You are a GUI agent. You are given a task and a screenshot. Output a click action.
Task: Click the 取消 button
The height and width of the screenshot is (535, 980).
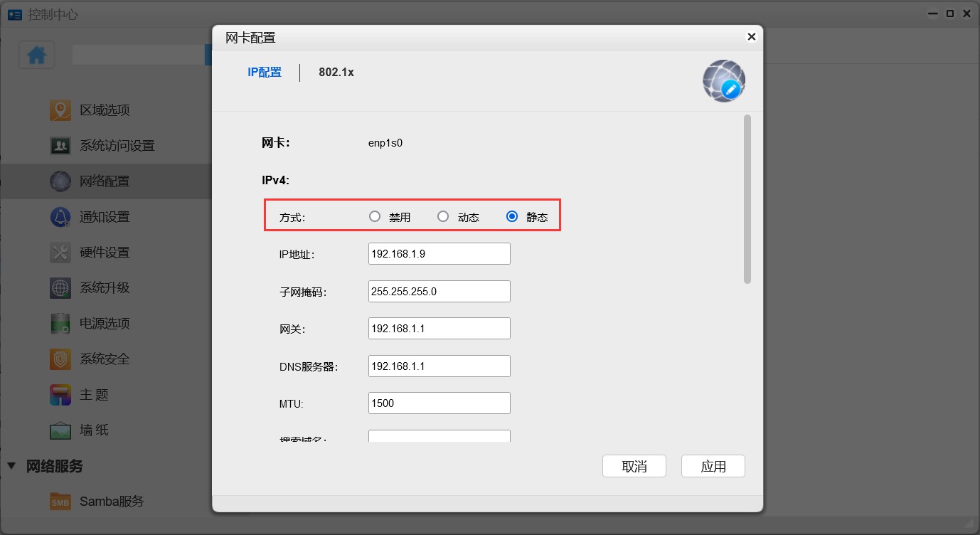click(634, 467)
